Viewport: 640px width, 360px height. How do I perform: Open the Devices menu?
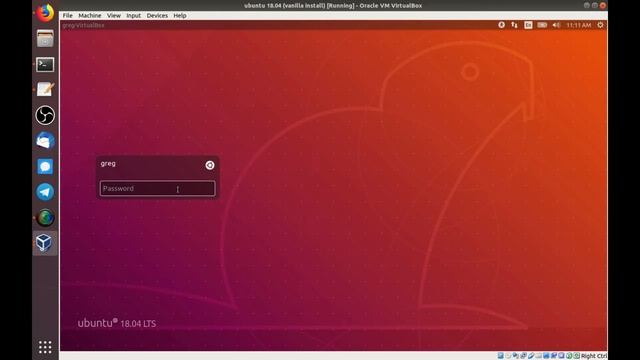click(x=157, y=16)
